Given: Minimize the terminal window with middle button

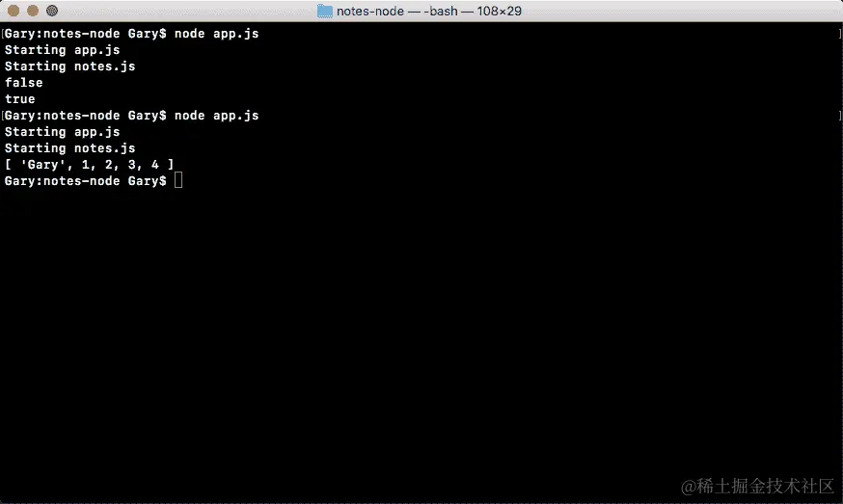Looking at the screenshot, I should 33,11.
